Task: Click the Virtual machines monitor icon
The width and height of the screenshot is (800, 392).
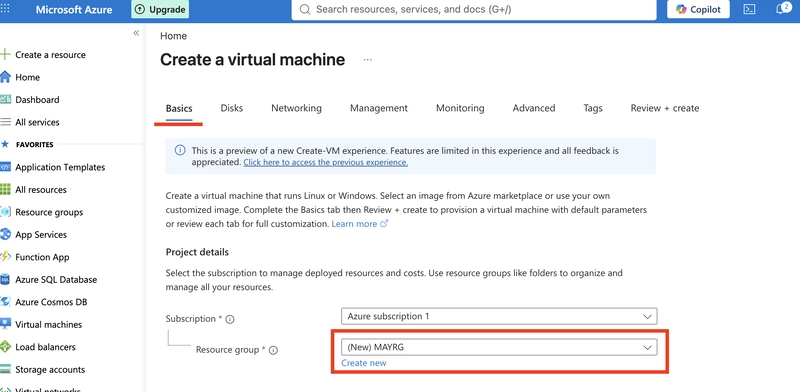Action: point(5,324)
